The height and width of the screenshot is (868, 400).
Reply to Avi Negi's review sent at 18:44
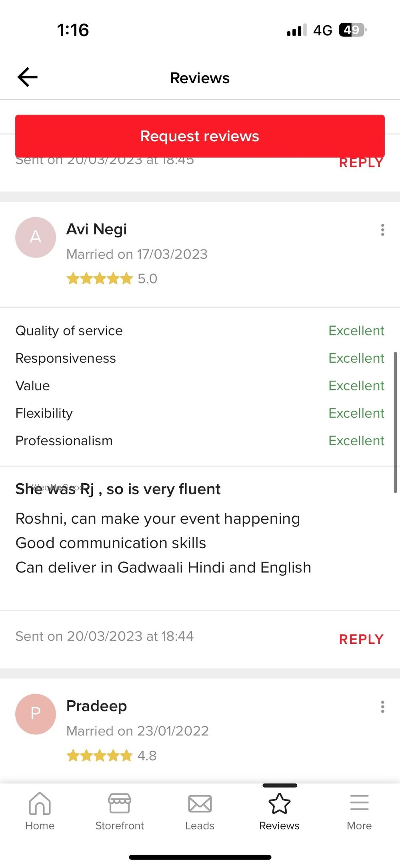point(361,639)
